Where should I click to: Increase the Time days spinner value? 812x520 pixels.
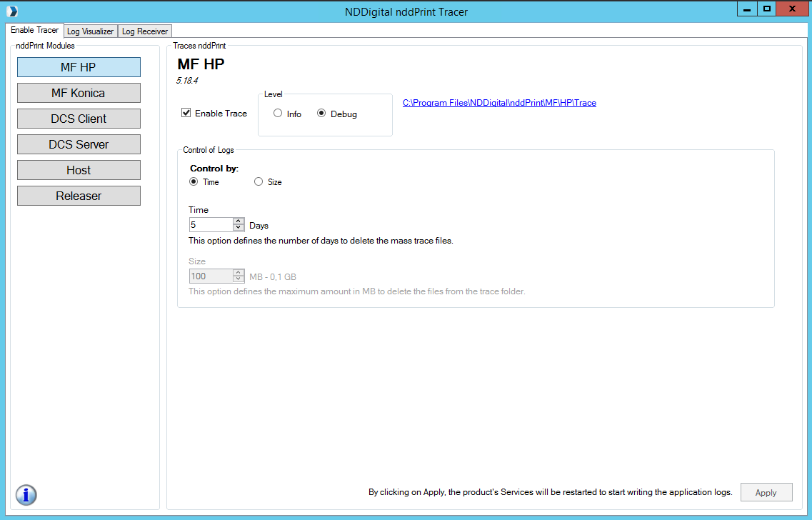(239, 221)
